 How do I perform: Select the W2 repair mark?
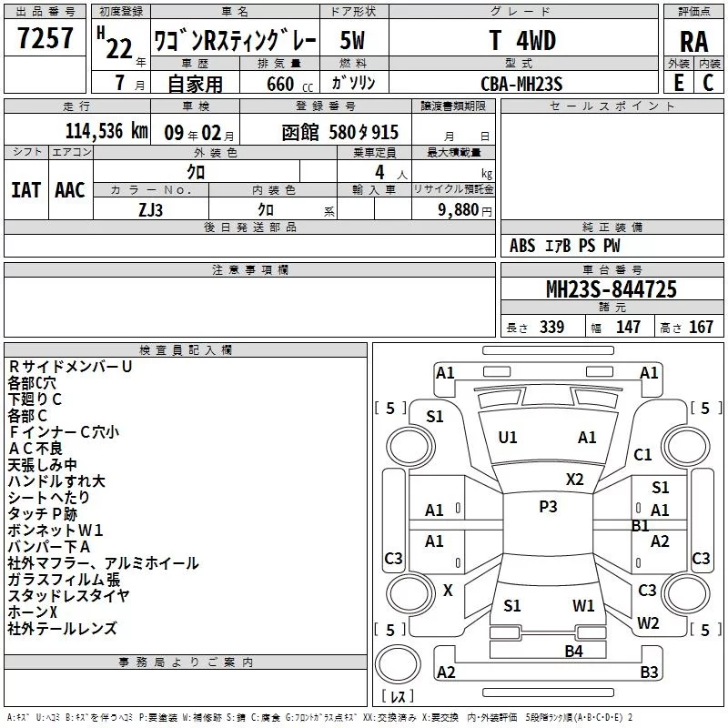coord(648,623)
